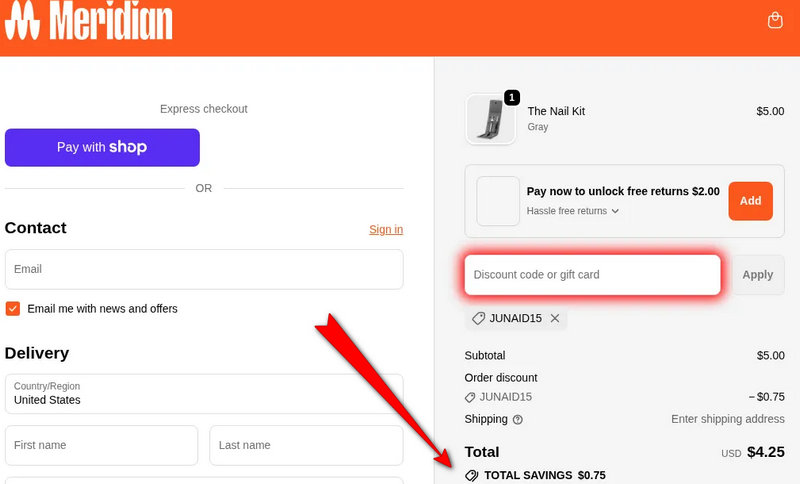This screenshot has width=800, height=484.
Task: Toggle Email me with news and offers
Action: [x=13, y=309]
